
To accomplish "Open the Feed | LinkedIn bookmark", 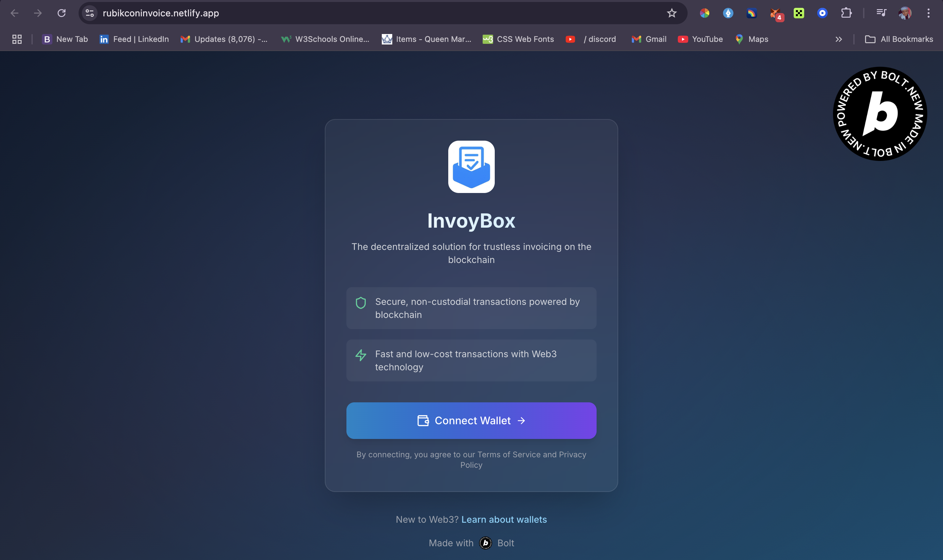I will click(134, 39).
